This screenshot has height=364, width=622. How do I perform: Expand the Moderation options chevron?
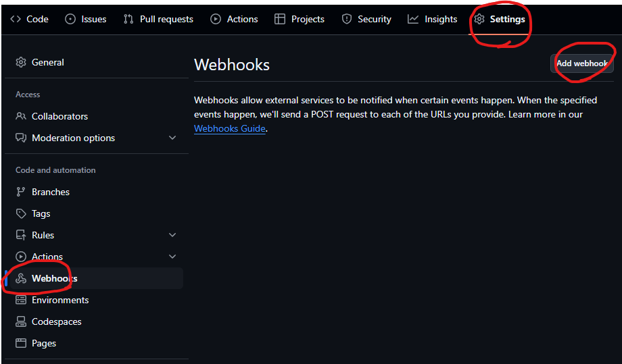pos(172,138)
